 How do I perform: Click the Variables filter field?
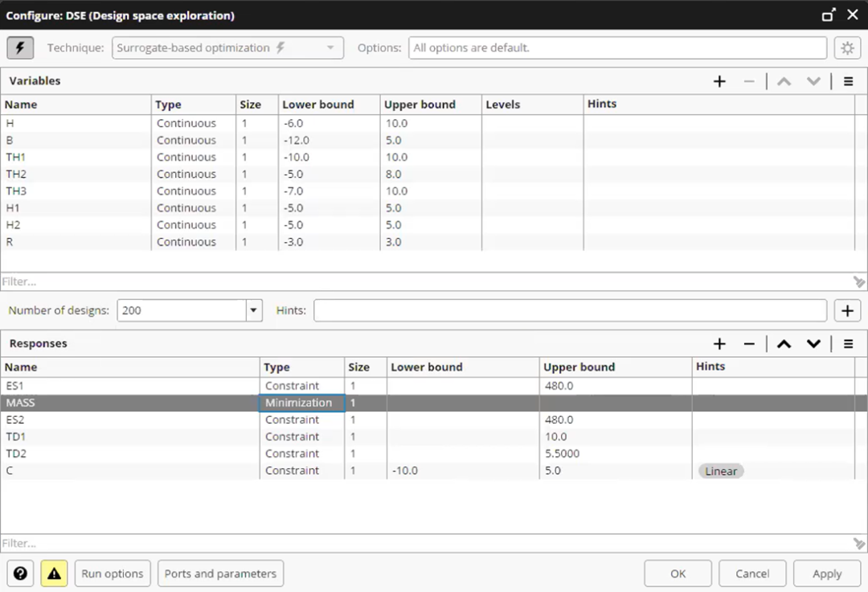point(426,282)
